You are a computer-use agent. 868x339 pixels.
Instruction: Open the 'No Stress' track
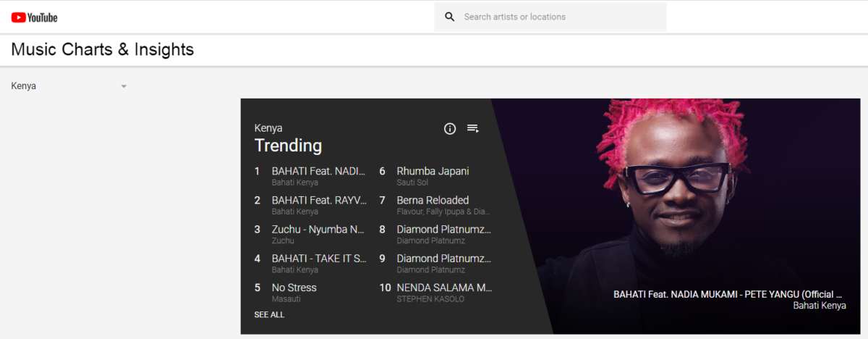coord(294,287)
